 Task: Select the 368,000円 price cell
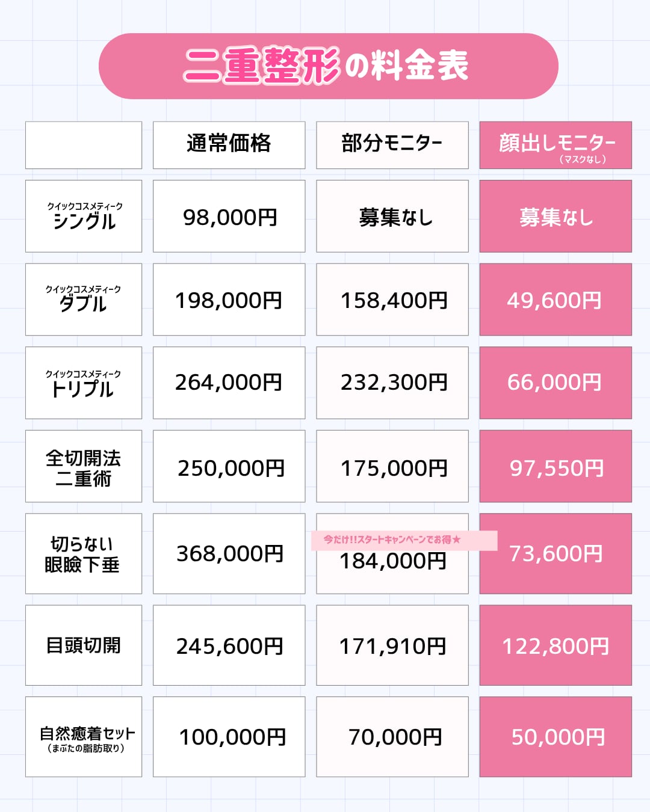click(x=229, y=553)
